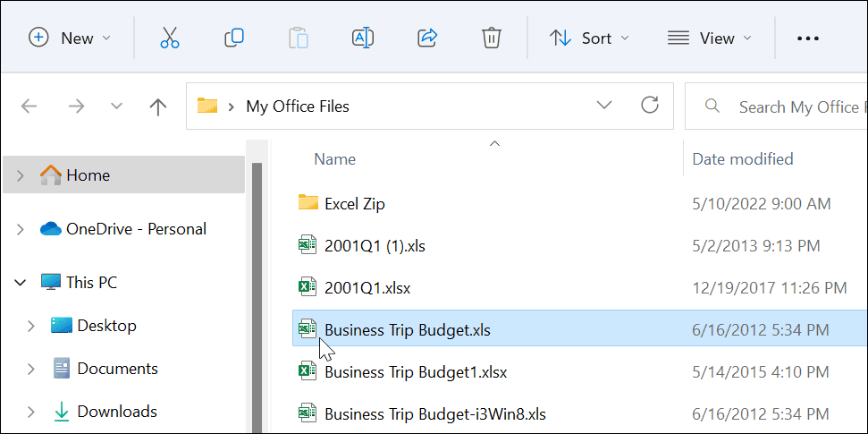Click the Rename icon
Image resolution: width=868 pixels, height=434 pixels.
pos(363,38)
